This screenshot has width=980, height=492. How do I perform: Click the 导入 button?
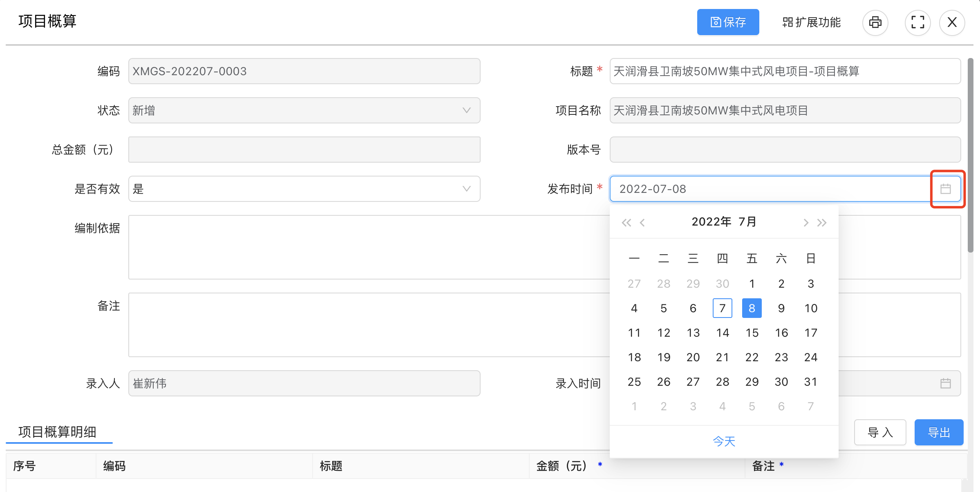[x=880, y=432]
